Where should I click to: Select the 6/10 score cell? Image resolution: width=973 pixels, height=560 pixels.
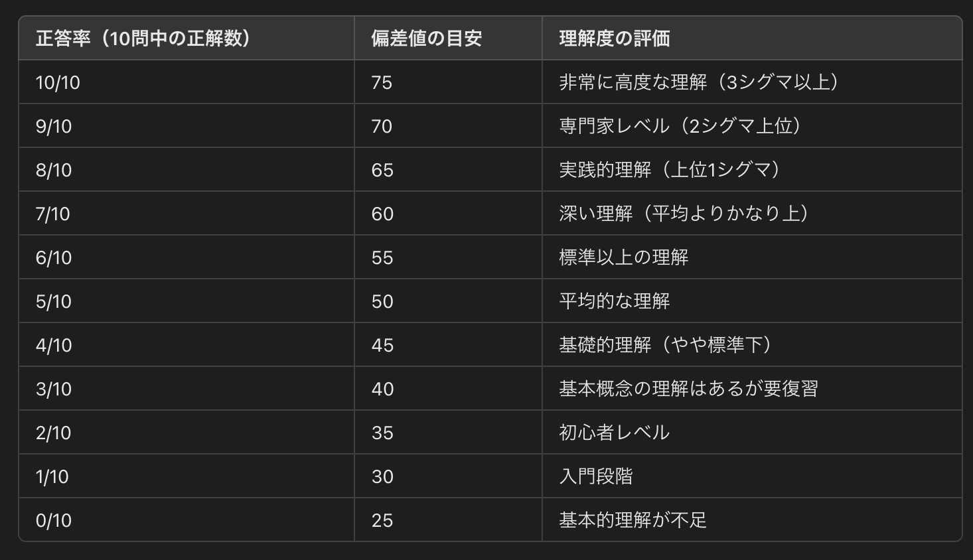point(54,257)
